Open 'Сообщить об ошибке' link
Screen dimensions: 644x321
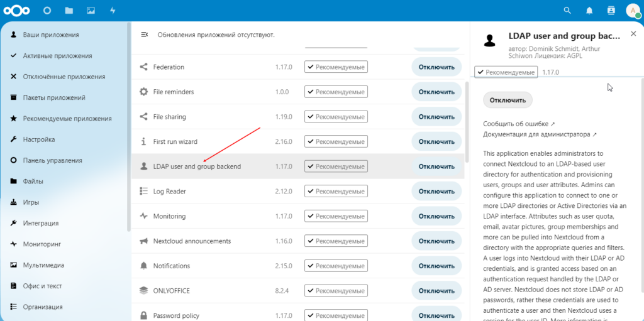[519, 124]
